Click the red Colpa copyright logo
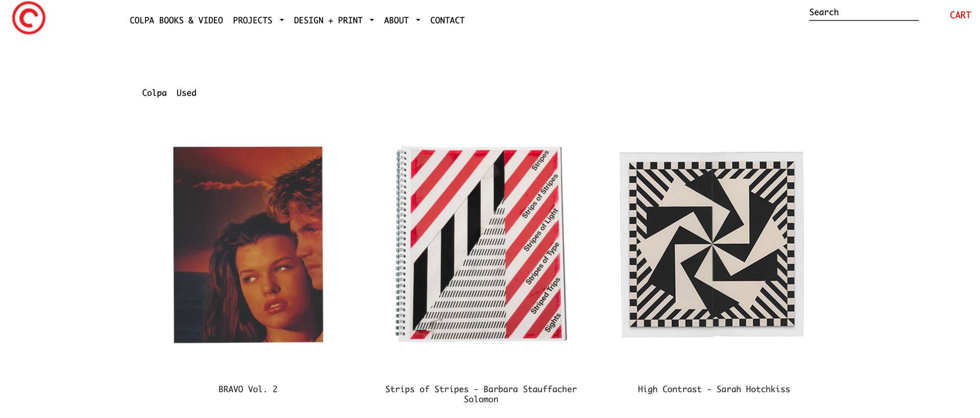 (x=29, y=18)
